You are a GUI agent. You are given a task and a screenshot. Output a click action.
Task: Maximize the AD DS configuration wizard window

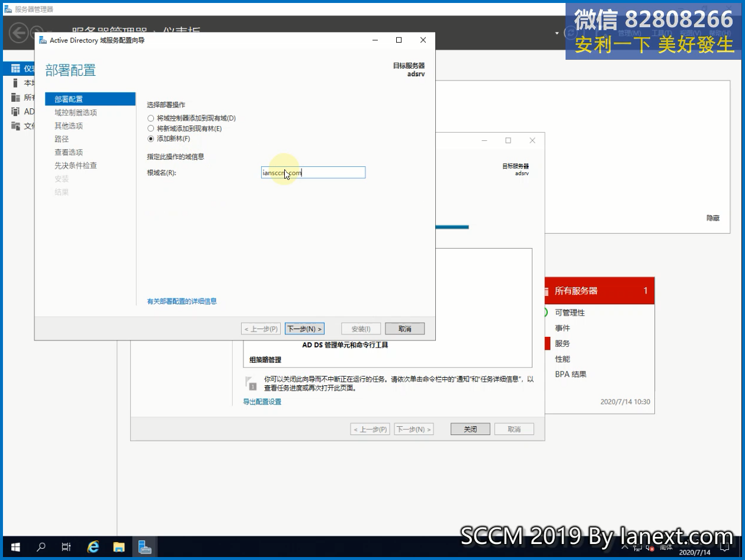coord(399,40)
